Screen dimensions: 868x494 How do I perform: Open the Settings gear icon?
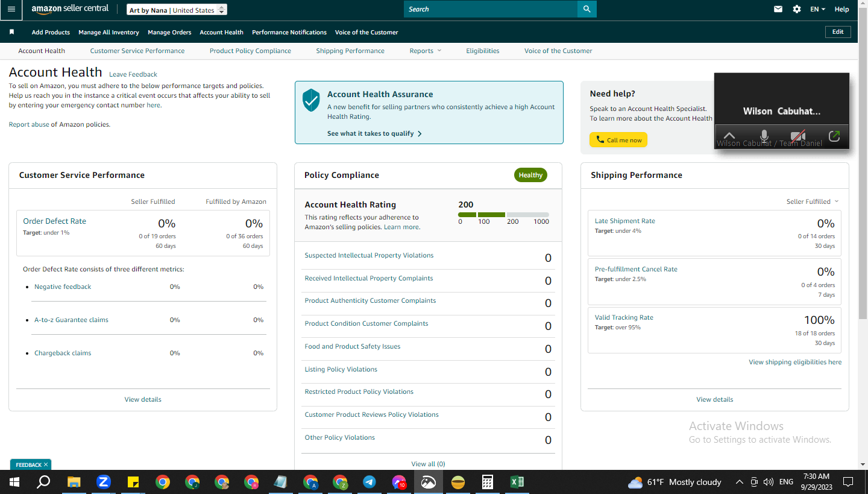click(797, 9)
